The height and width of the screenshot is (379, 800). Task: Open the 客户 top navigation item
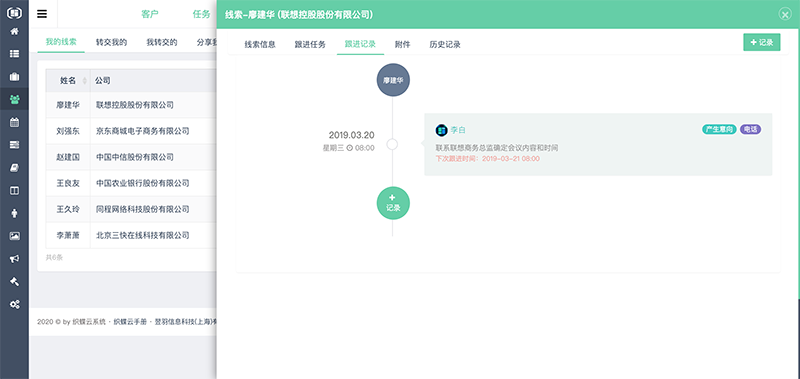pyautogui.click(x=150, y=14)
